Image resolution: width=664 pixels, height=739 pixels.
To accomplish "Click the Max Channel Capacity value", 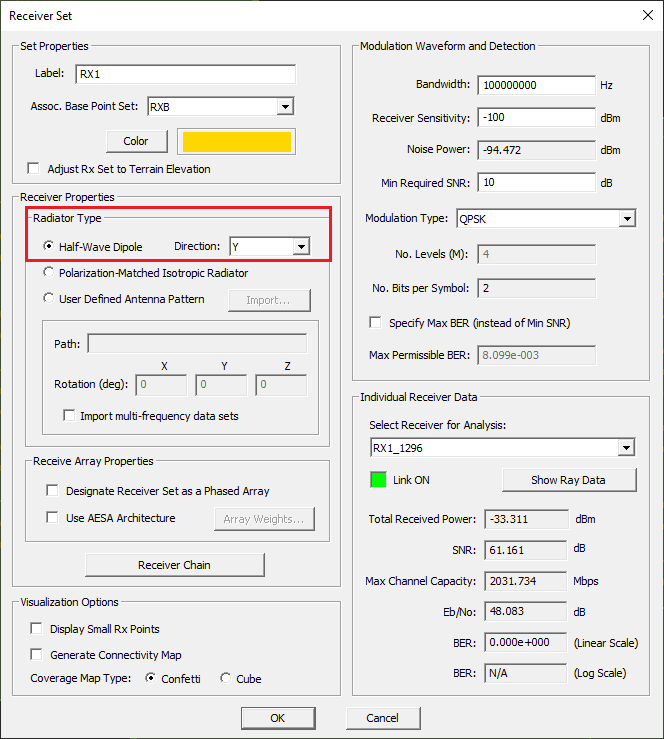I will click(x=525, y=581).
